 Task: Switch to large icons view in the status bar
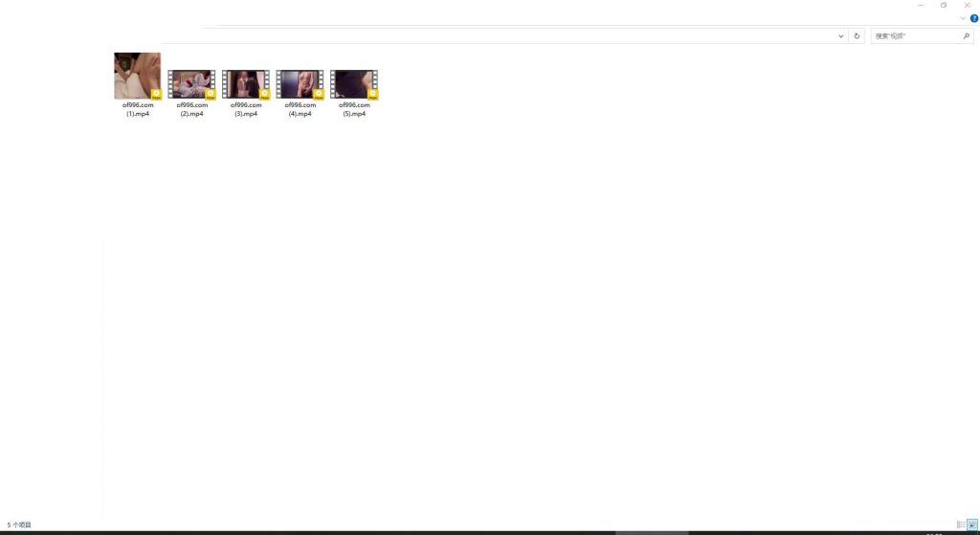pos(972,525)
